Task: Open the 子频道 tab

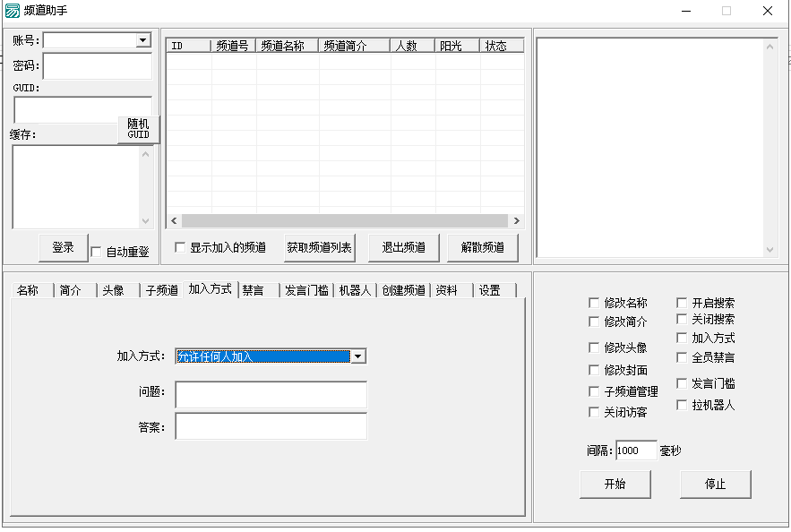Action: pyautogui.click(x=162, y=290)
